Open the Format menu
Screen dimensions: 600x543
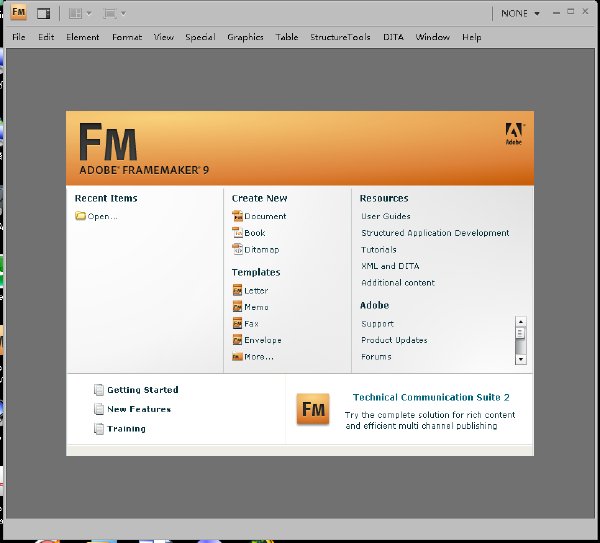coord(127,37)
